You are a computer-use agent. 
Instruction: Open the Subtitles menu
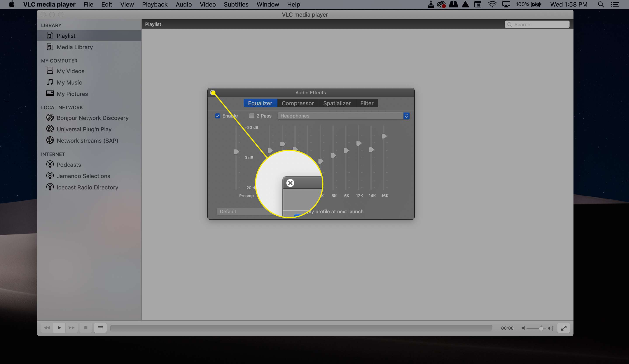point(236,5)
